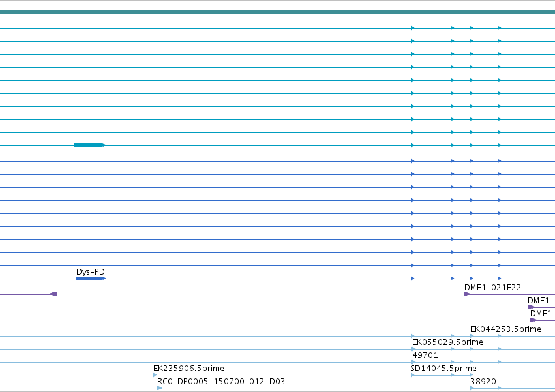Click first arrow under 38920 label
This screenshot has width=555, height=392.
[x=472, y=388]
